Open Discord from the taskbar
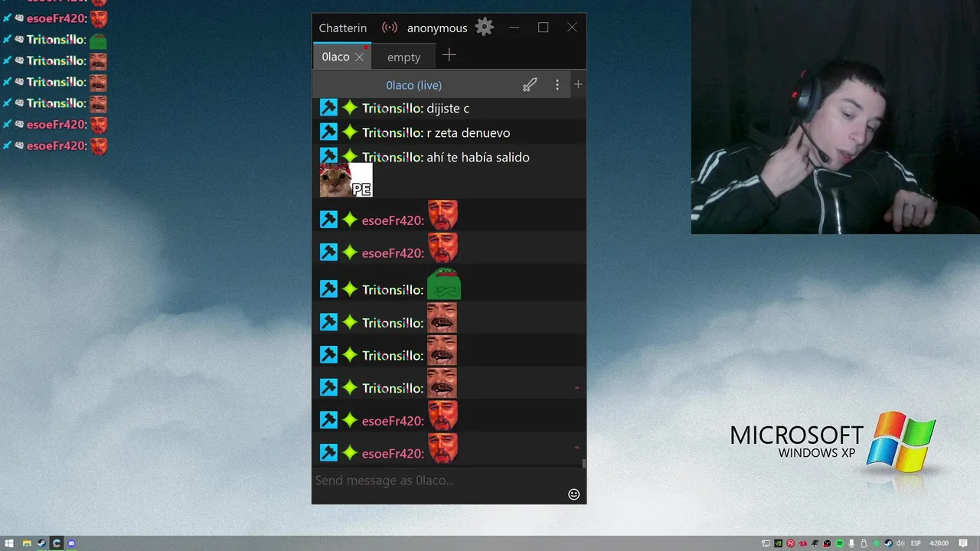 (72, 543)
